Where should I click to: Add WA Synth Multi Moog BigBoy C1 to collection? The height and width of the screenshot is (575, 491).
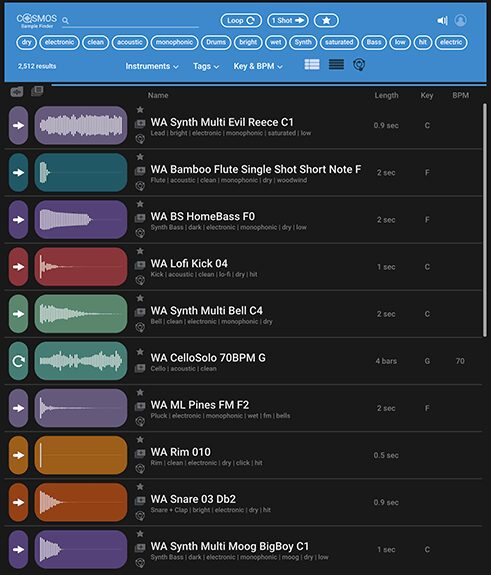pyautogui.click(x=140, y=548)
